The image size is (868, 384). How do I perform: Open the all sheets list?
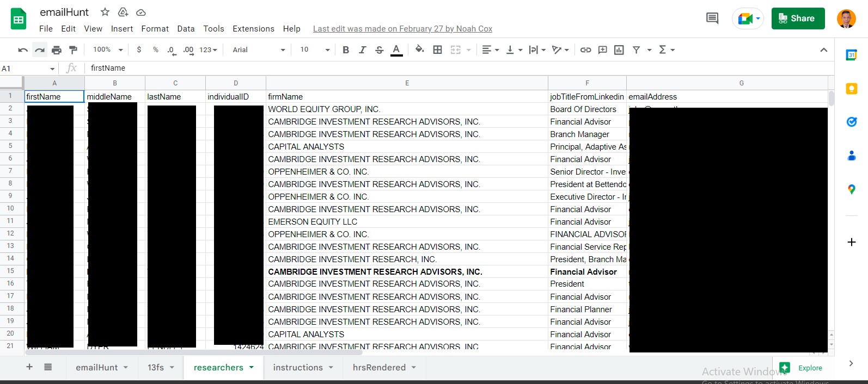click(x=48, y=367)
